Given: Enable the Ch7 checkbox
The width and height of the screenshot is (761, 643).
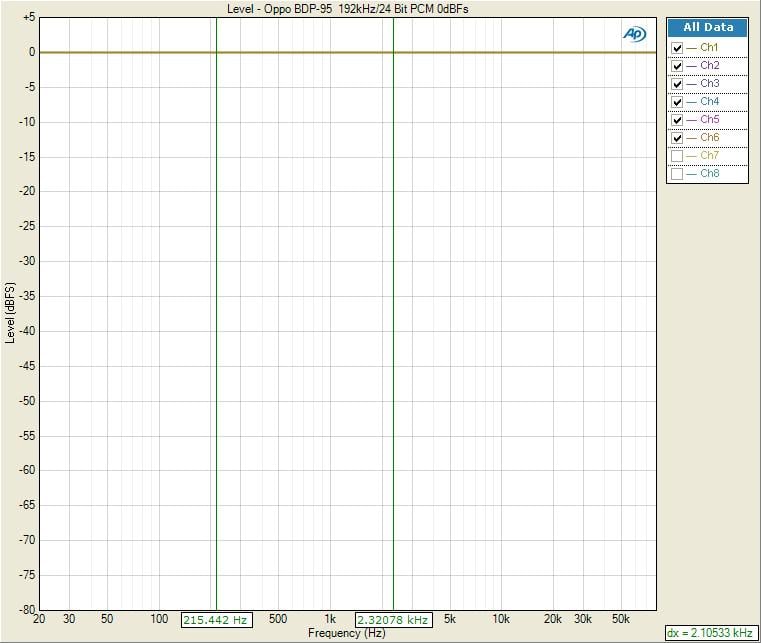Looking at the screenshot, I should [x=677, y=156].
